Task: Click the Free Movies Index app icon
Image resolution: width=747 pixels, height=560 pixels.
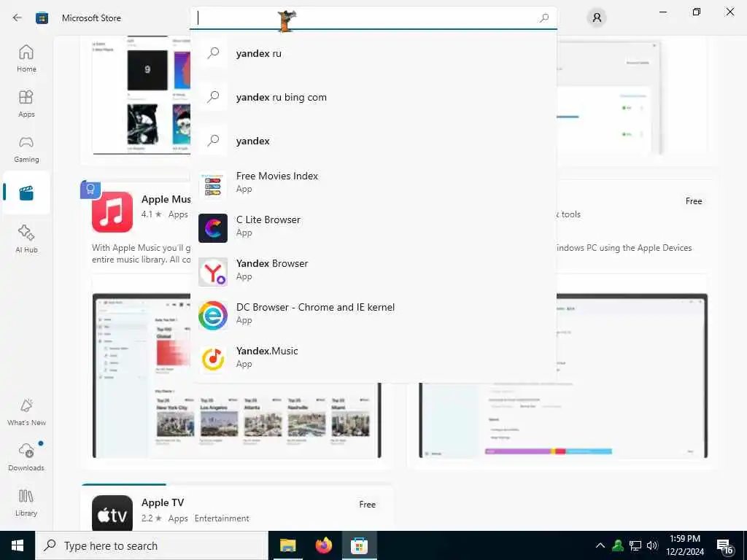Action: 213,184
